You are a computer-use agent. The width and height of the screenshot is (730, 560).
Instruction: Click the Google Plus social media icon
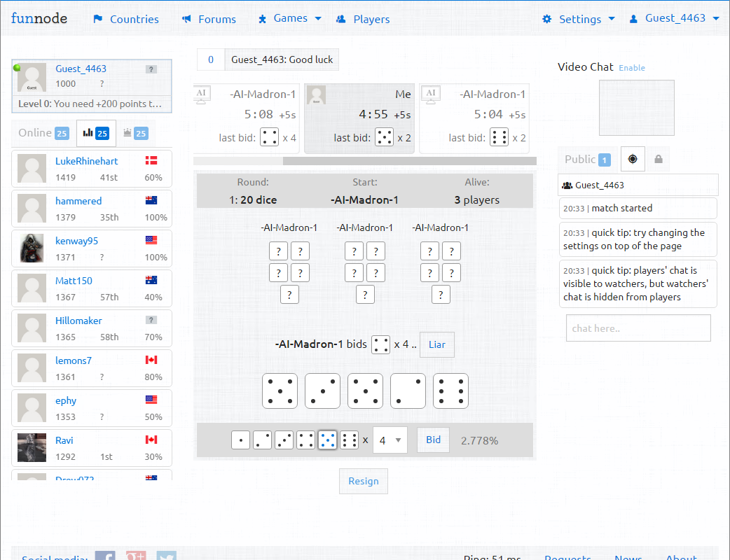pyautogui.click(x=136, y=555)
